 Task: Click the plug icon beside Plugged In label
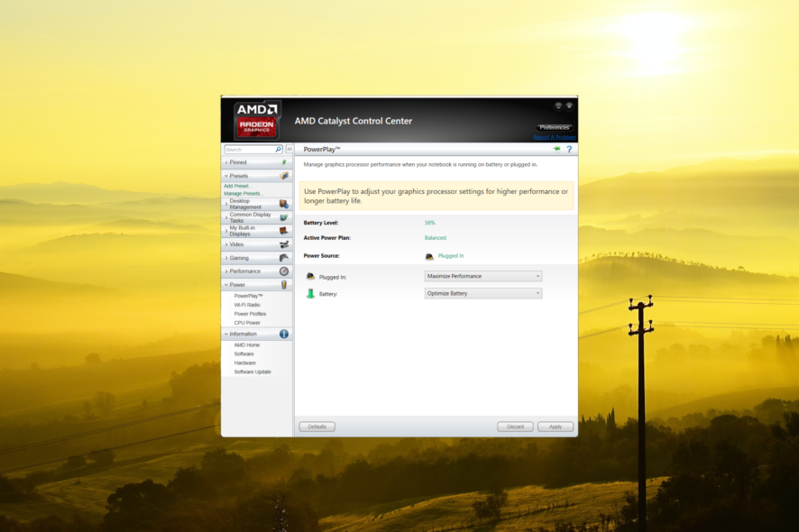coord(310,276)
